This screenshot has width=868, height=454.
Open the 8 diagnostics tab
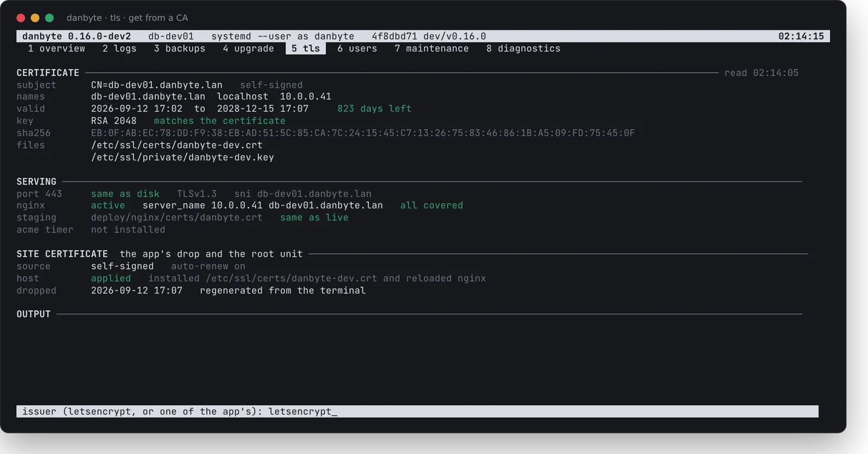coord(524,48)
